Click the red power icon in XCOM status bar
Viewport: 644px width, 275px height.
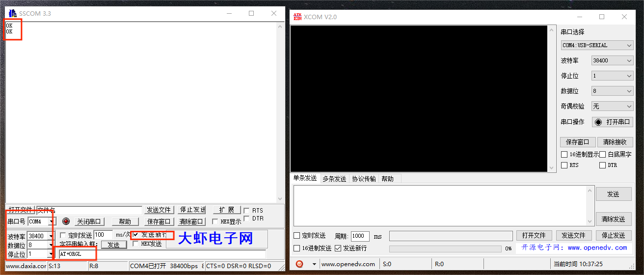click(299, 264)
